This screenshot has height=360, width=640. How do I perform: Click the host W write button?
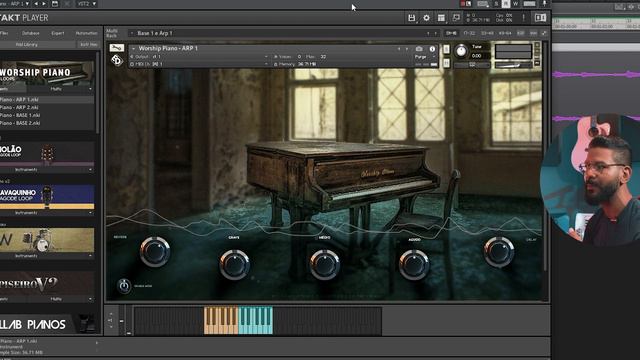point(515,3)
